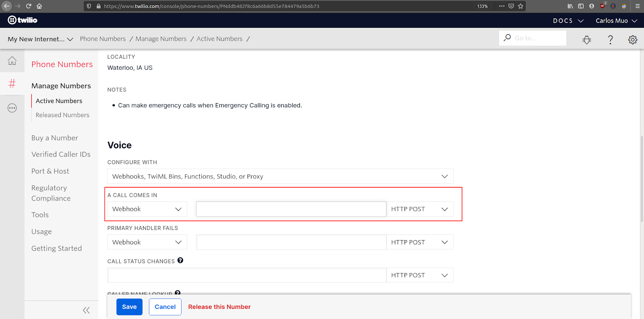This screenshot has height=319, width=644.
Task: Go to Active Numbers breadcrumb
Action: click(x=219, y=39)
